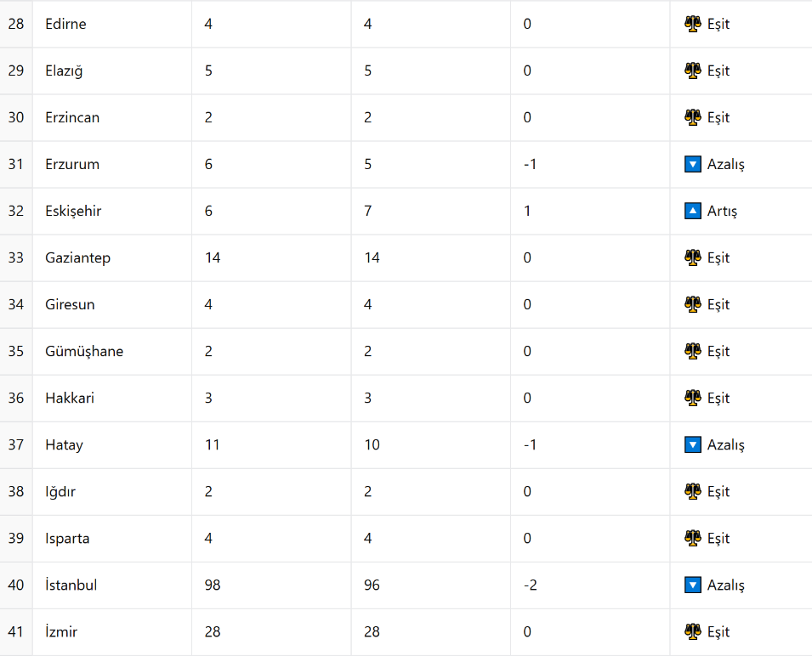The height and width of the screenshot is (656, 812).
Task: Click the Giresun province name
Action: point(70,305)
